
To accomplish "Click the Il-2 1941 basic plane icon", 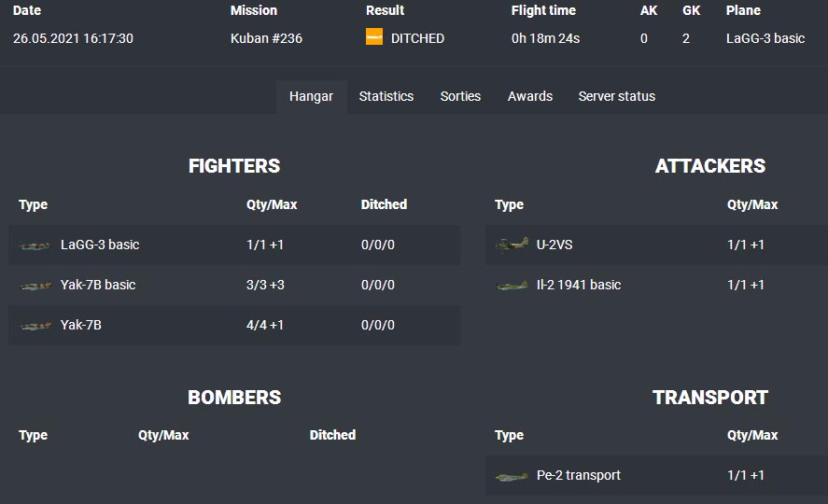I will pos(512,286).
